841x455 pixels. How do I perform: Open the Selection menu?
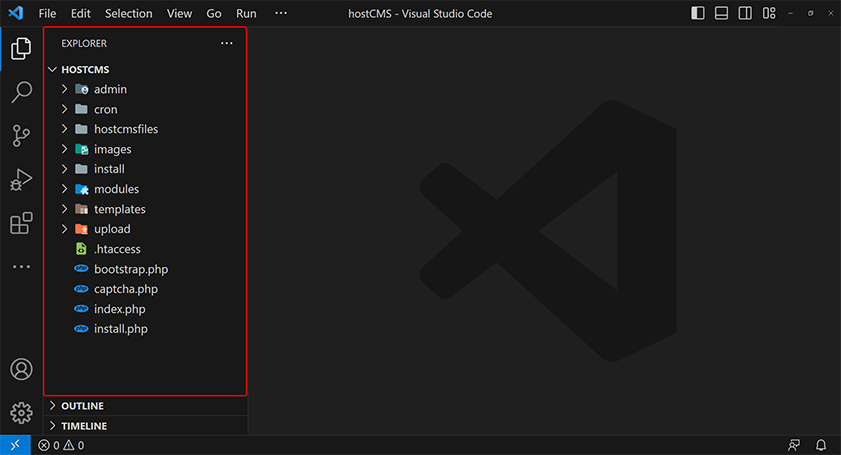[129, 13]
